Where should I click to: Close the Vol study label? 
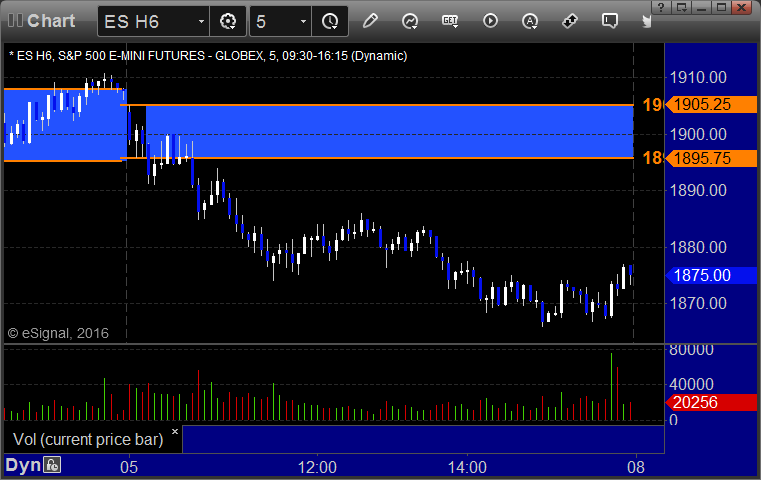(x=175, y=431)
